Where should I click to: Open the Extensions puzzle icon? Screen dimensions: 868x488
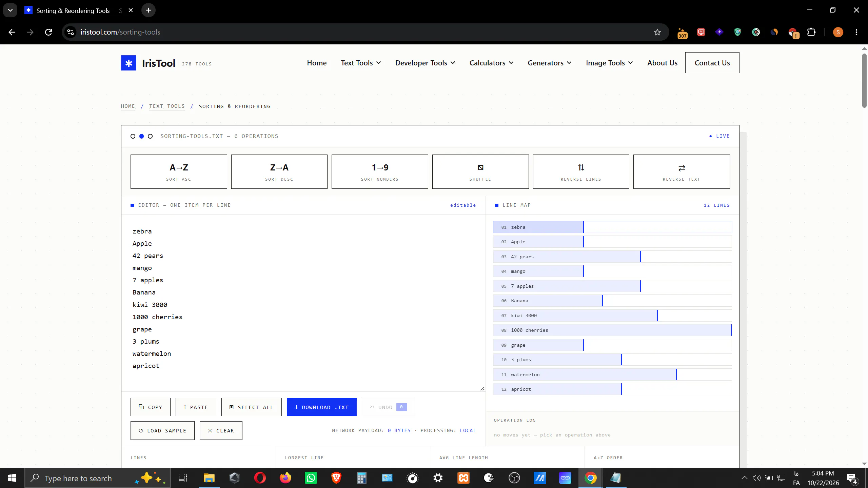tap(811, 32)
